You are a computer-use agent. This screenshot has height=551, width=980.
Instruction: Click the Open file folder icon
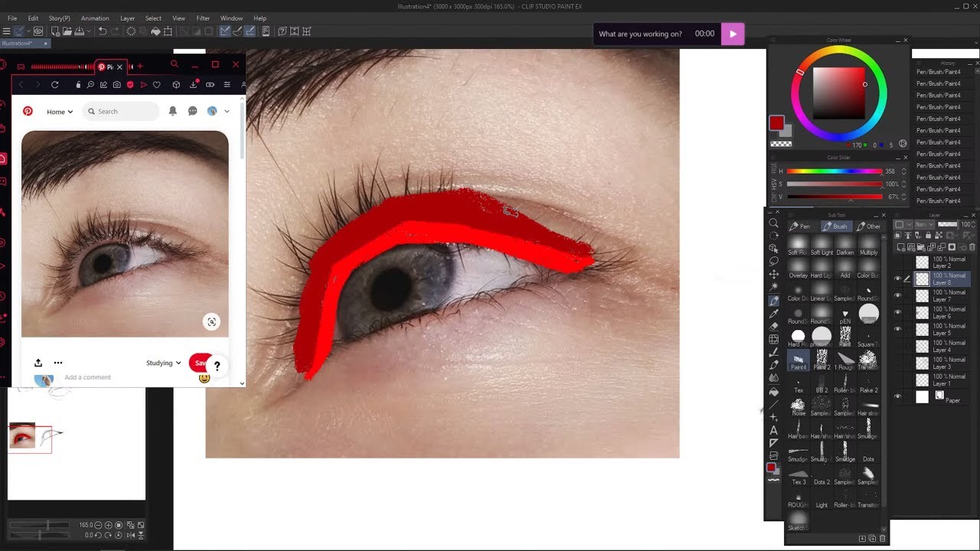coord(67,31)
